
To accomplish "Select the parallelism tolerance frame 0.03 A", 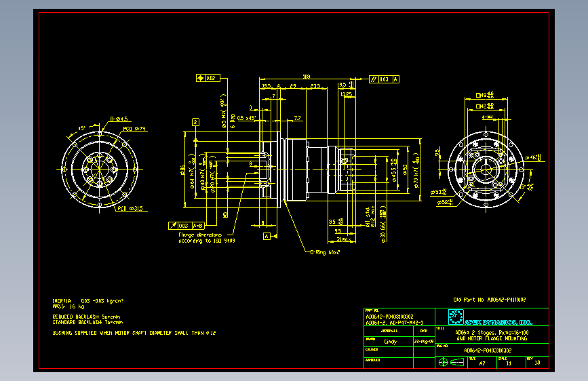I will [x=384, y=79].
